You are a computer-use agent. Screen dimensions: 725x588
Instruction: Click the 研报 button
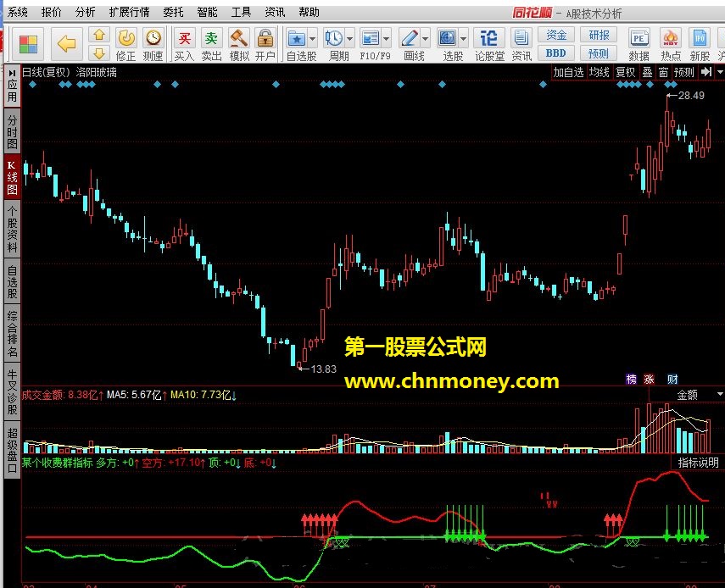coord(599,35)
